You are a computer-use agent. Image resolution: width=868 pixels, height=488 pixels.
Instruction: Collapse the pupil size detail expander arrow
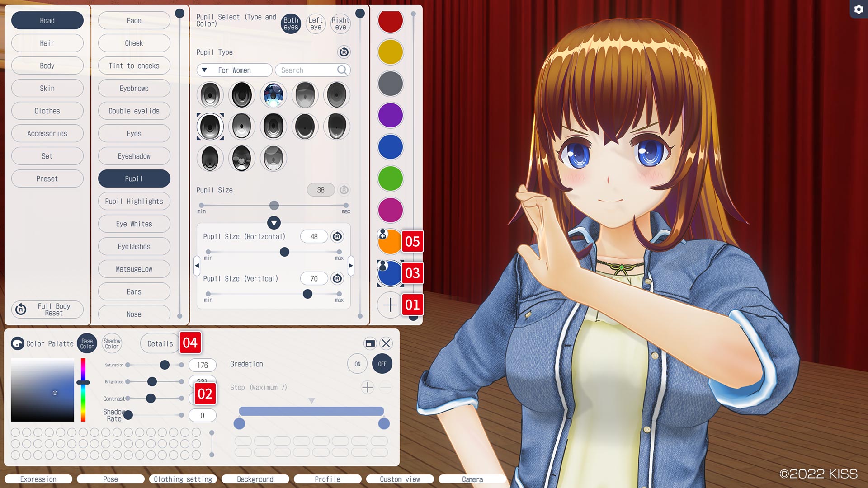coord(274,222)
